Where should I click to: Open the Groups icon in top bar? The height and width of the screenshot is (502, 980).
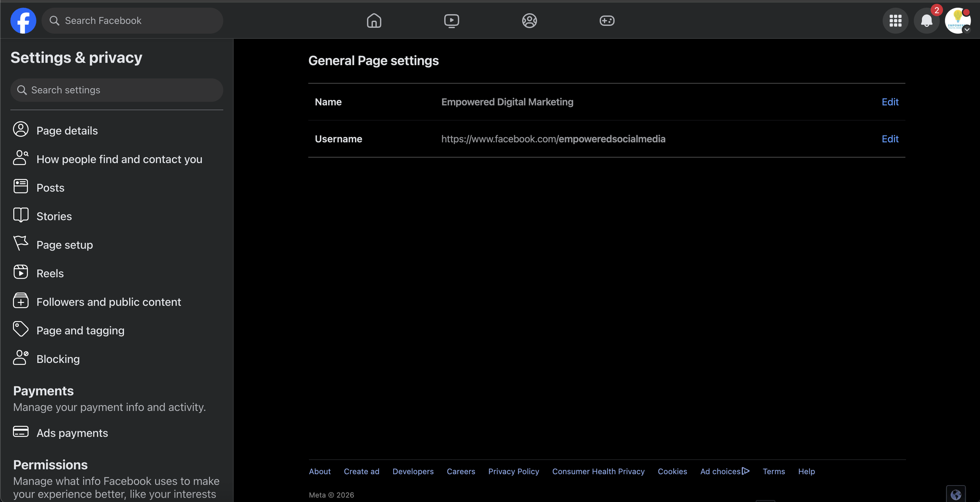tap(529, 20)
